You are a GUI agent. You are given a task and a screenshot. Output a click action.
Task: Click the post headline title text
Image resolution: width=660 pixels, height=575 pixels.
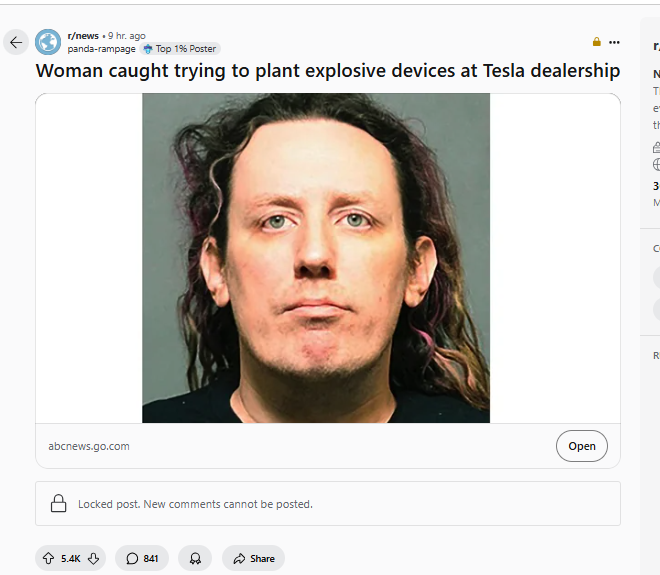(x=328, y=71)
